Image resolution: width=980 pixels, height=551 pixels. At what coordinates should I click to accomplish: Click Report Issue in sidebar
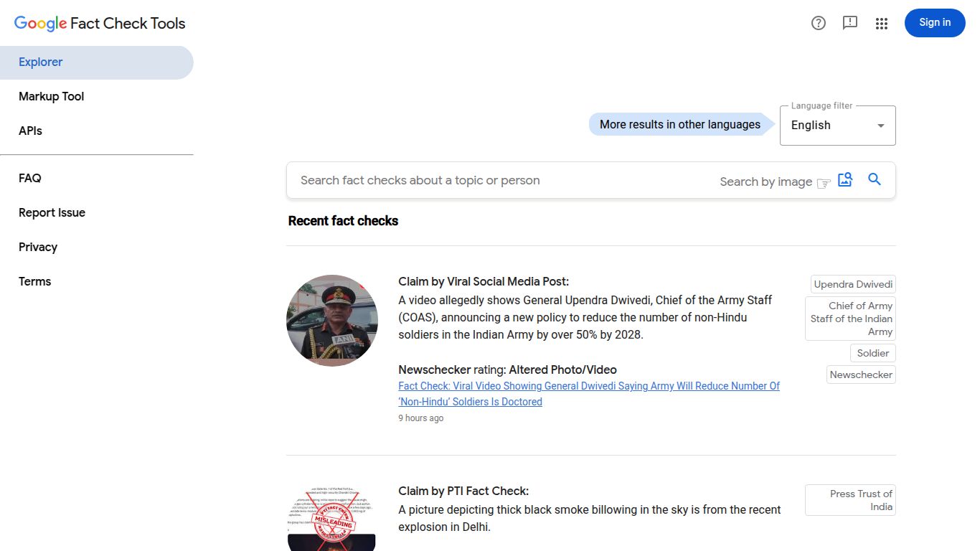(x=52, y=213)
